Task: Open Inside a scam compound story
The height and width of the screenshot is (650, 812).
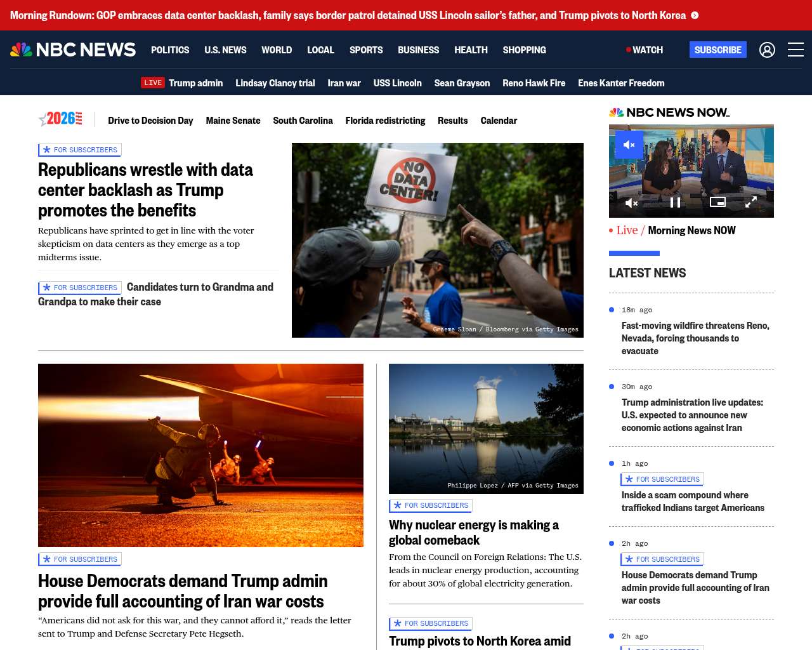Action: [693, 501]
